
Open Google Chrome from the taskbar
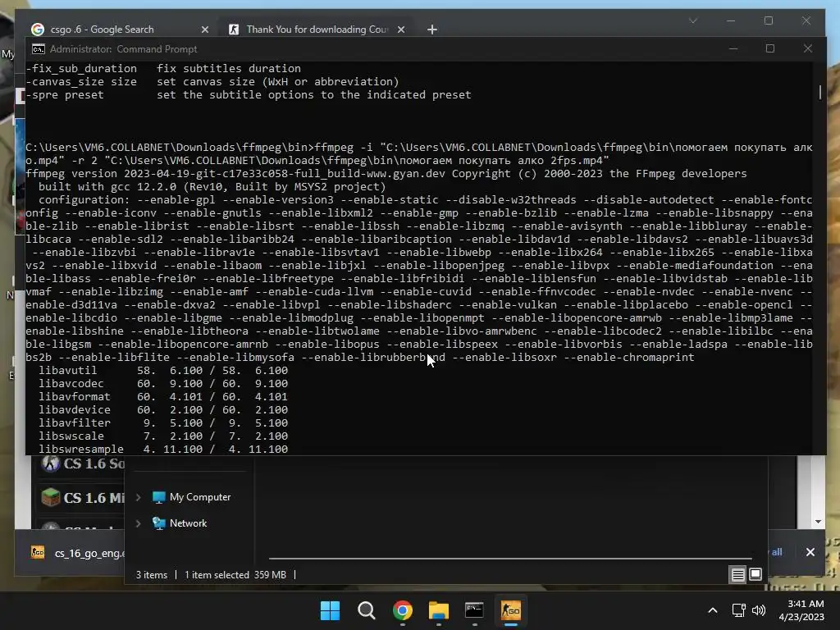pyautogui.click(x=402, y=610)
